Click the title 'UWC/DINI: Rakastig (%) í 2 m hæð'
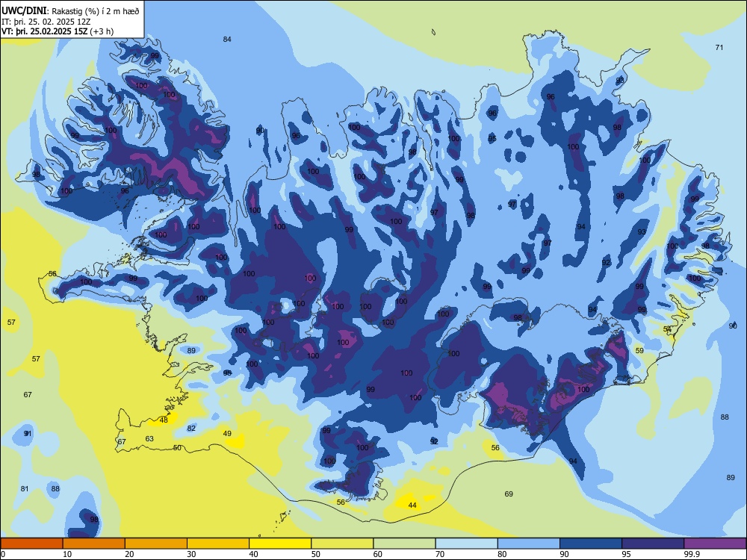The height and width of the screenshot is (560, 747). click(x=70, y=11)
